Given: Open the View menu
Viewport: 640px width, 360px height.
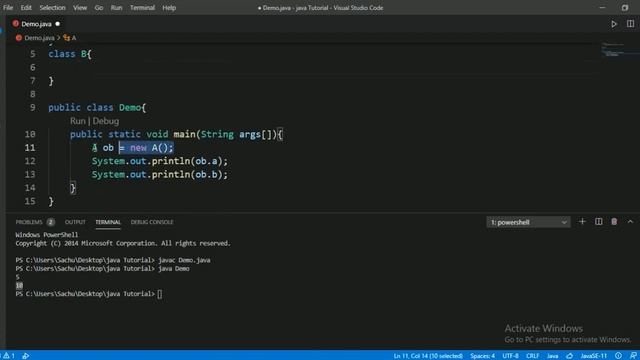Looking at the screenshot, I should [x=80, y=7].
